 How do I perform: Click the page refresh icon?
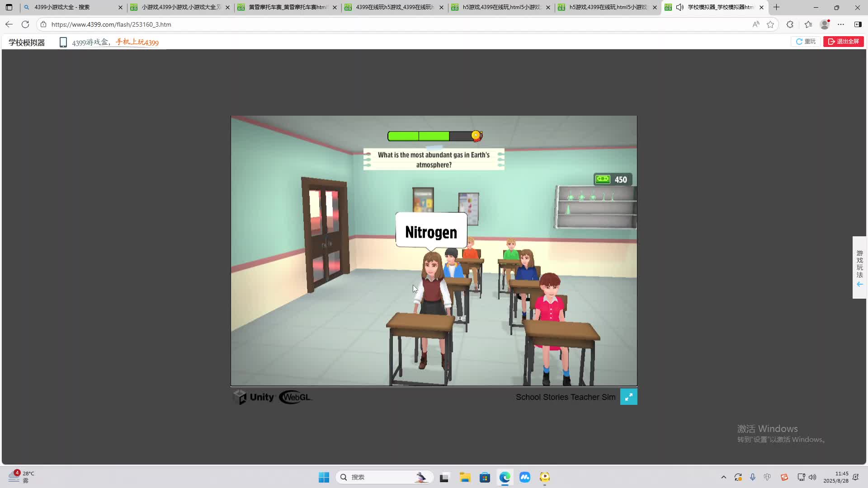point(25,24)
